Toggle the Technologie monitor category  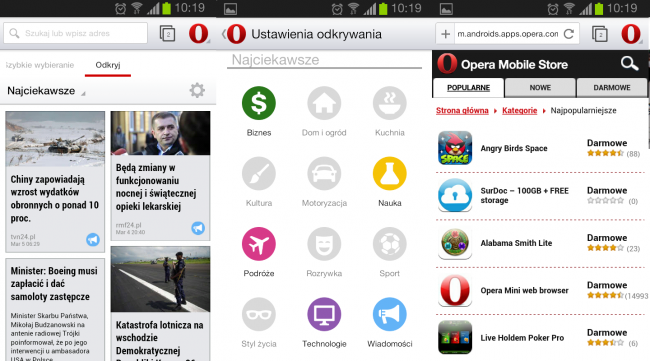tap(324, 314)
